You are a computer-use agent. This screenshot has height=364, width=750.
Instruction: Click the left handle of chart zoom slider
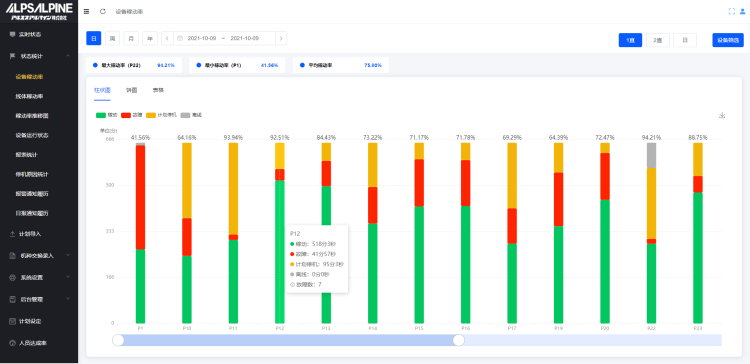[118, 340]
